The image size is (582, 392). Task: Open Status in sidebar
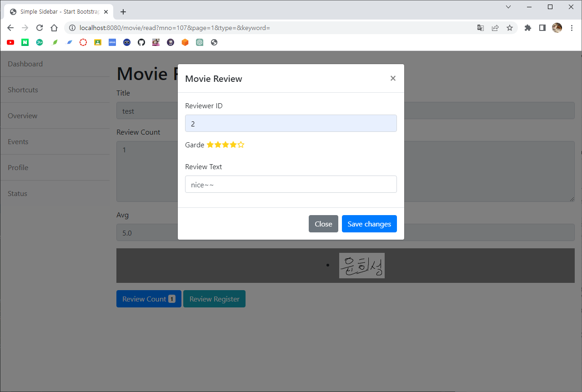(55, 193)
